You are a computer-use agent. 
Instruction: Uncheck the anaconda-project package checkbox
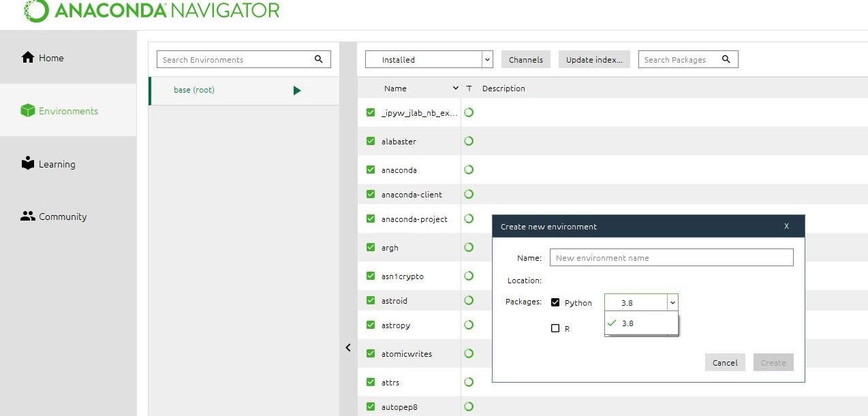(x=371, y=219)
